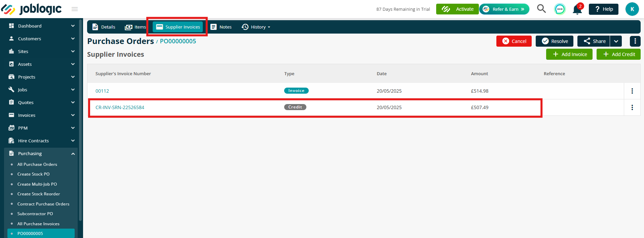
Task: Open the History dropdown tab
Action: (256, 27)
